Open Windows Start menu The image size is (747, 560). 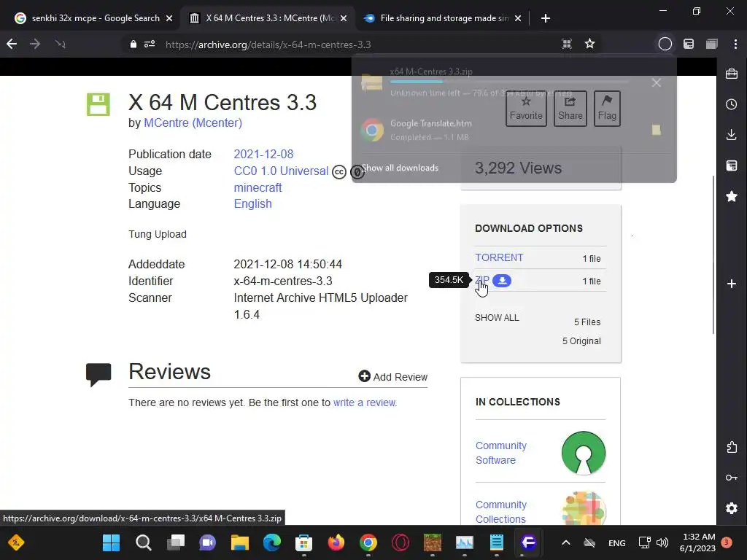112,542
